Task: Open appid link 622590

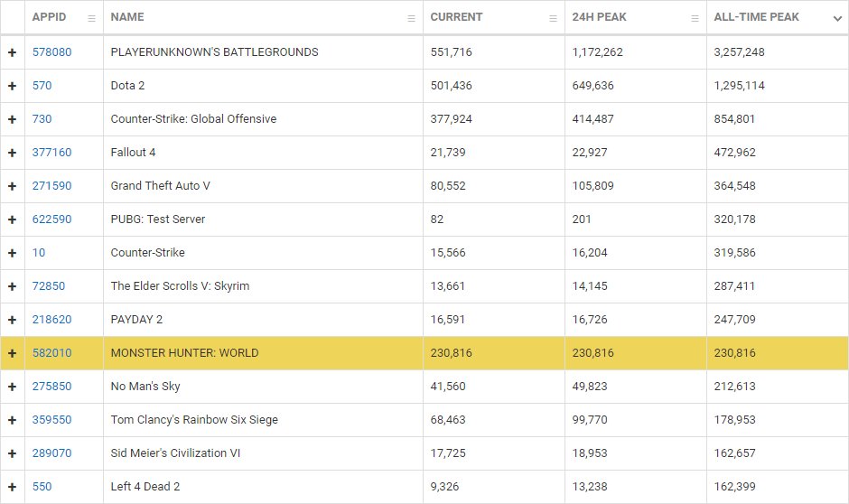Action: [x=52, y=219]
